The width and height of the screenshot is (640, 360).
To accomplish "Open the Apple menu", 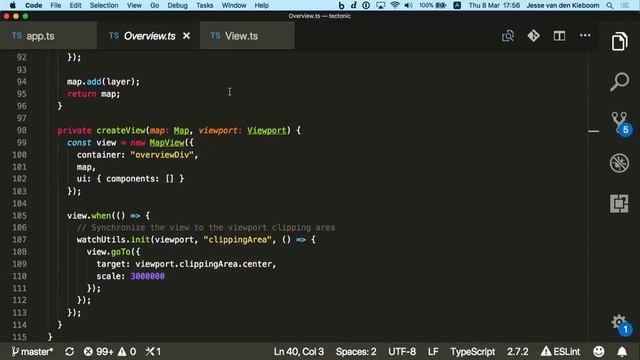I will (x=13, y=5).
